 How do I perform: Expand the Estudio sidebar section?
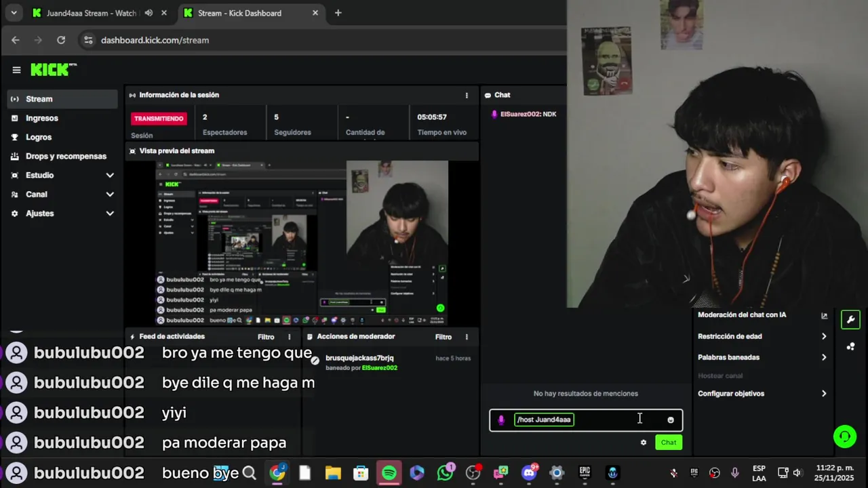pyautogui.click(x=62, y=176)
